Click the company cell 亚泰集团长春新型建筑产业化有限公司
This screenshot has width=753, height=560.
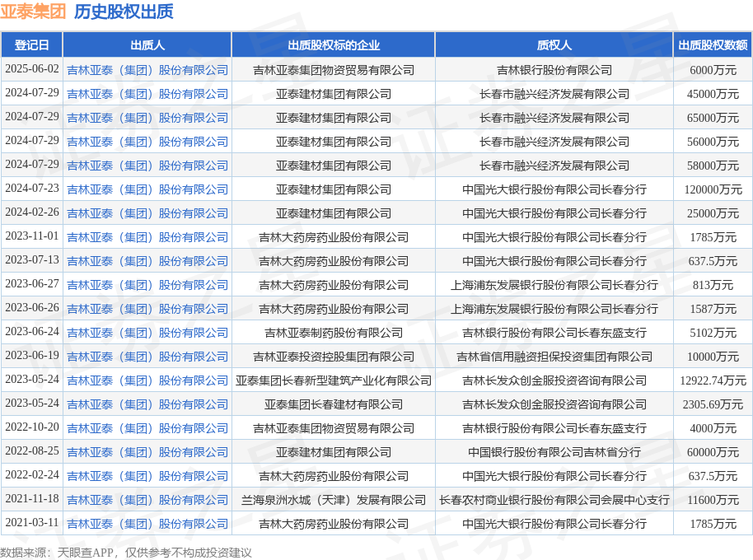[334, 381]
